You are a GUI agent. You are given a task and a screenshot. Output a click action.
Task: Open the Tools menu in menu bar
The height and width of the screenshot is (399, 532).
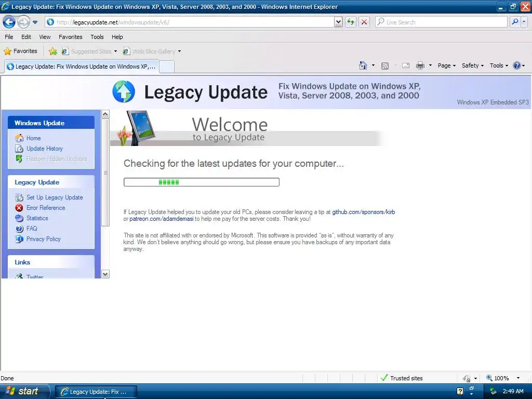(x=97, y=37)
